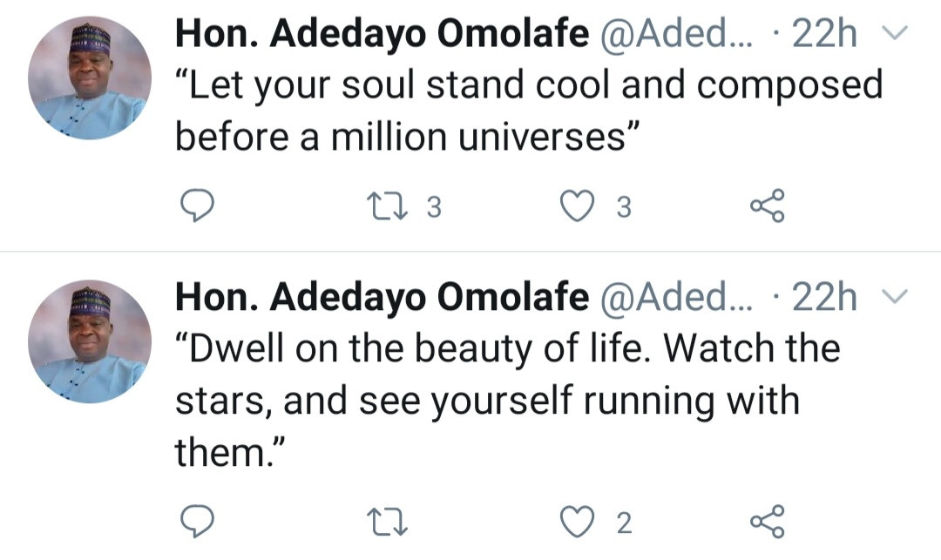
Task: Visit author name on the second tweet
Action: pyautogui.click(x=382, y=298)
